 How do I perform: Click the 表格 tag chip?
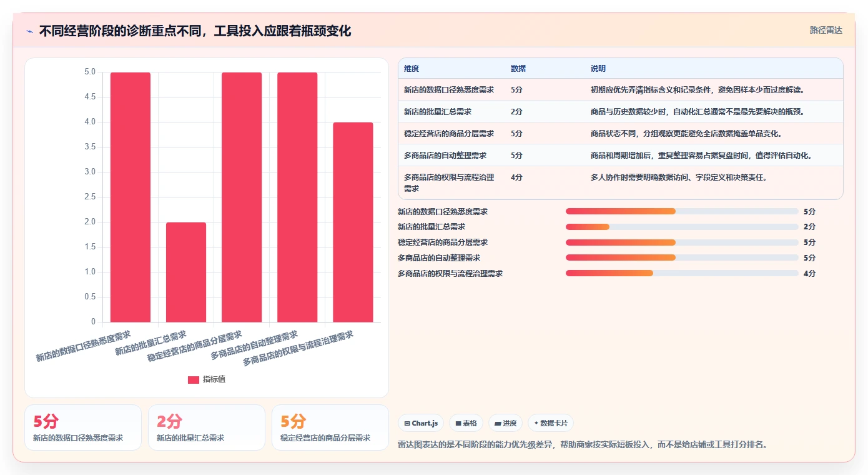(x=466, y=423)
